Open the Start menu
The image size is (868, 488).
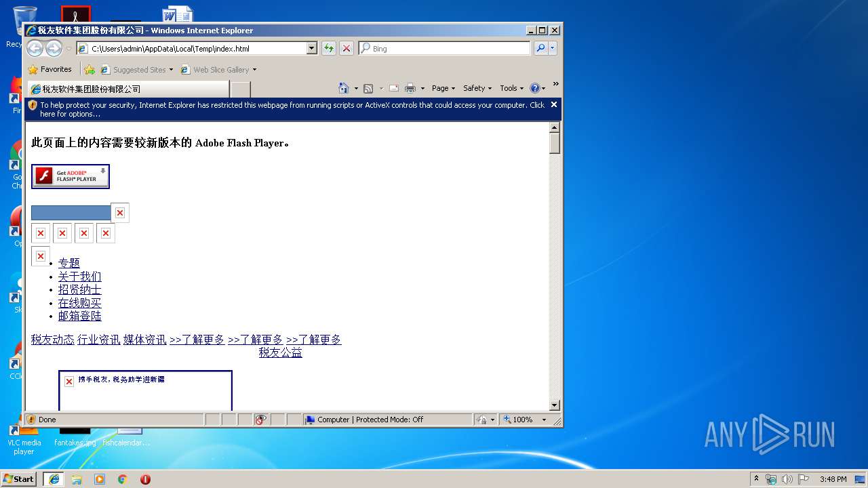(x=19, y=479)
